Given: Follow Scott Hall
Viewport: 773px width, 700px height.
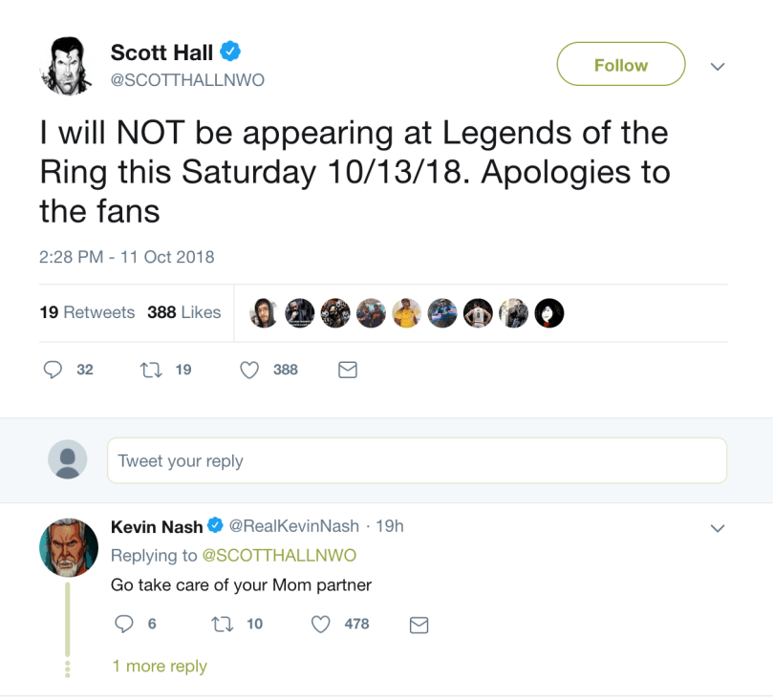Looking at the screenshot, I should 621,65.
